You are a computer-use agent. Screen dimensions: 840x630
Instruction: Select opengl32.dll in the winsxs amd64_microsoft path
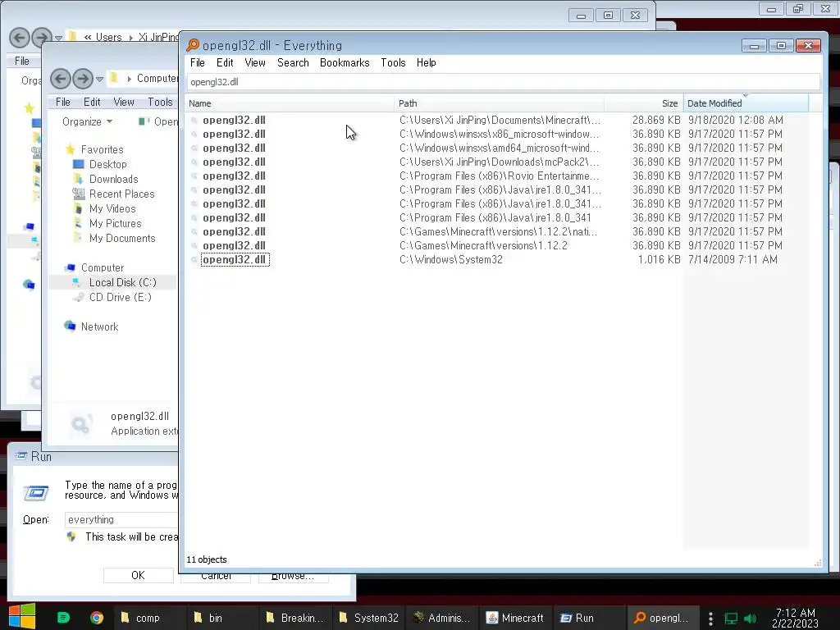[x=234, y=148]
